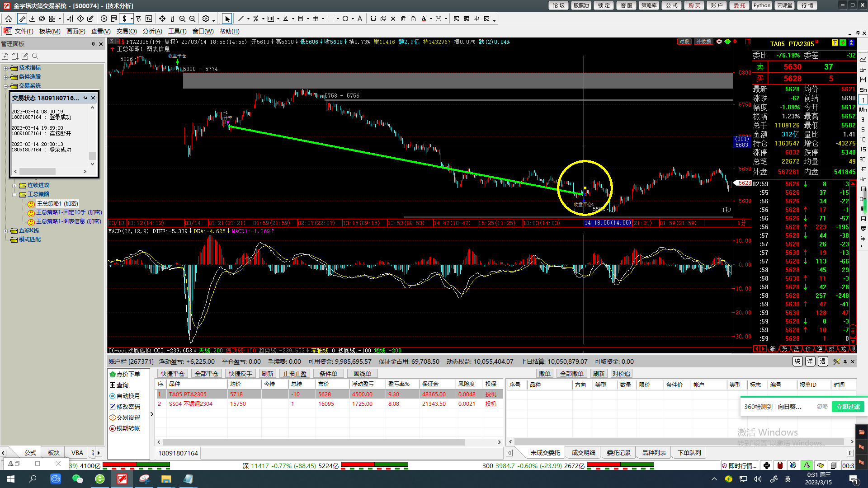Toggle pin on 交易状态 panel
The width and height of the screenshot is (868, 488).
tap(85, 98)
